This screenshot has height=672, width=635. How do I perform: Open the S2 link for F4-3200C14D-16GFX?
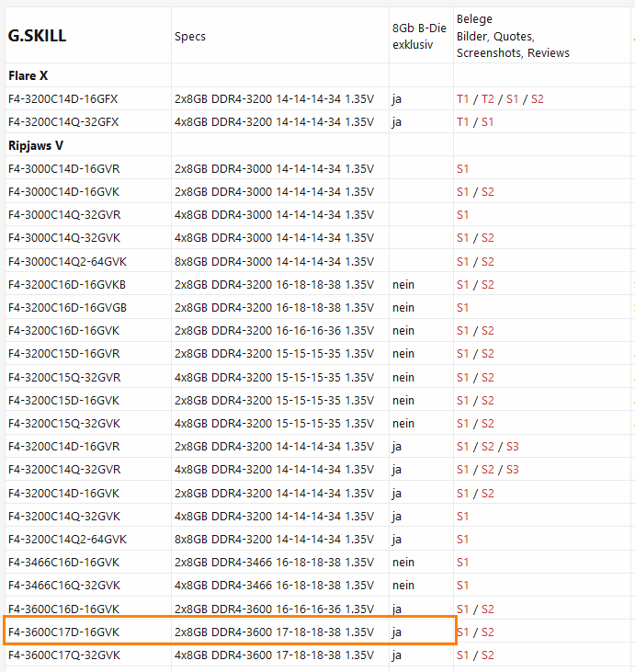point(538,99)
